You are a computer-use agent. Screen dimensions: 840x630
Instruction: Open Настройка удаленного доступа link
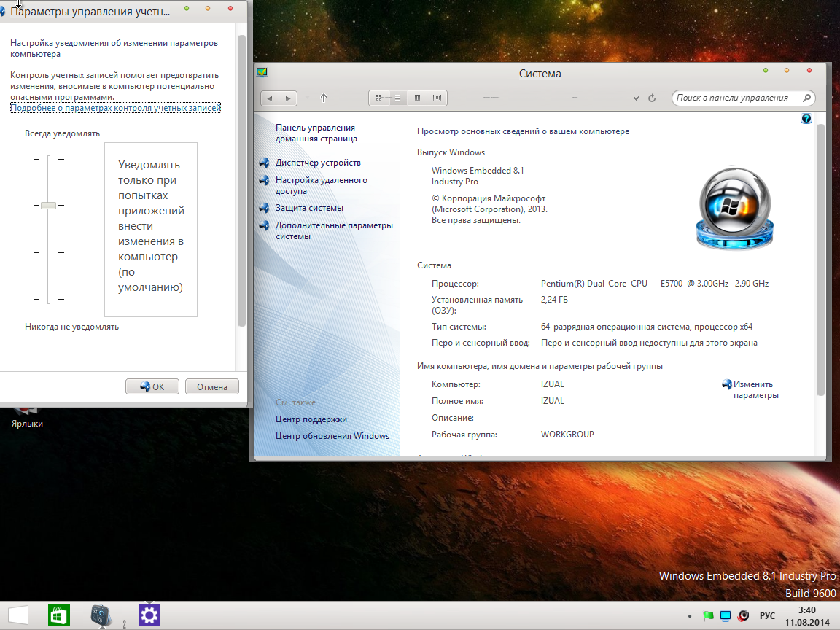(x=322, y=185)
